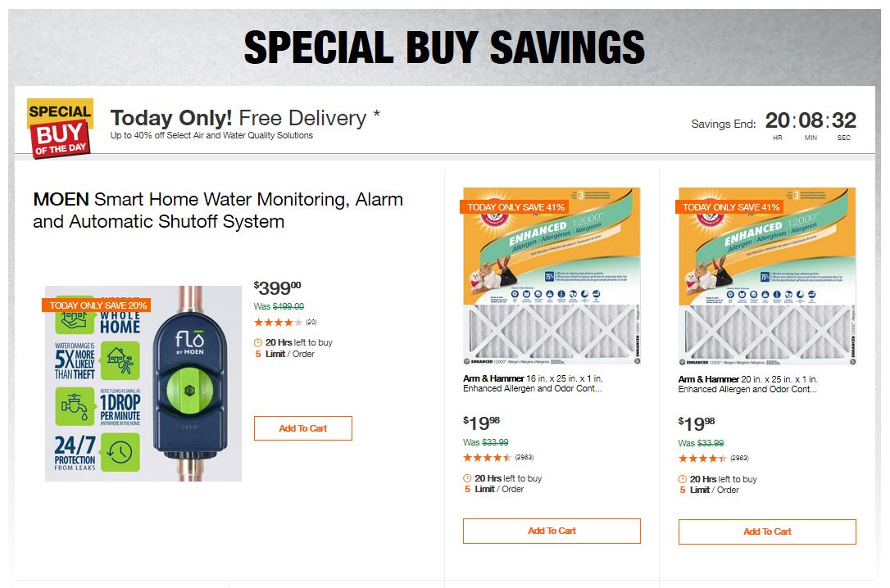Click the Special Buy of the Day badge

coord(60,128)
